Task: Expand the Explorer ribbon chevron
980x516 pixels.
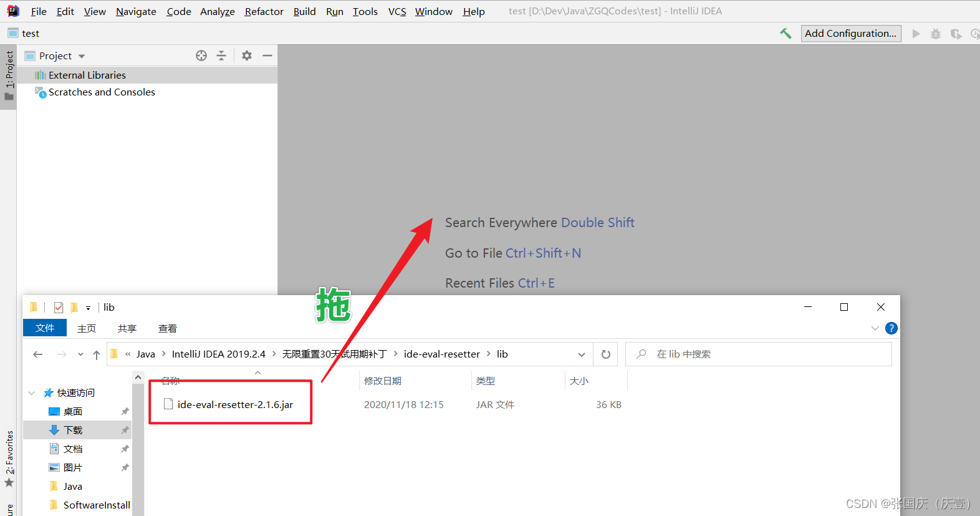Action: pyautogui.click(x=875, y=328)
